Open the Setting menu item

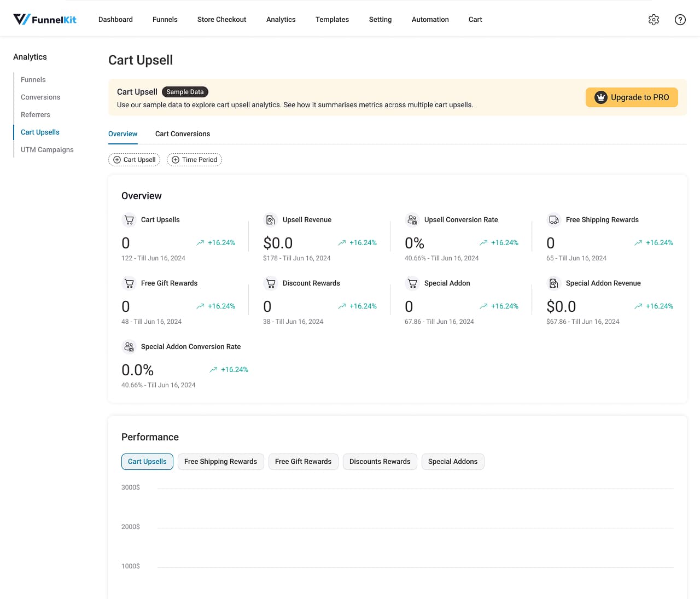(x=380, y=20)
